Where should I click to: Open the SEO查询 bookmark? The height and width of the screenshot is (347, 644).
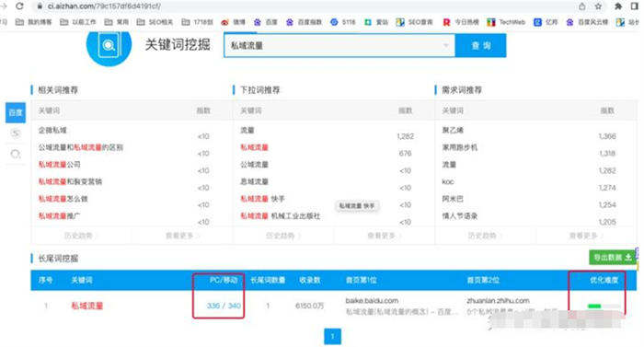pyautogui.click(x=414, y=22)
